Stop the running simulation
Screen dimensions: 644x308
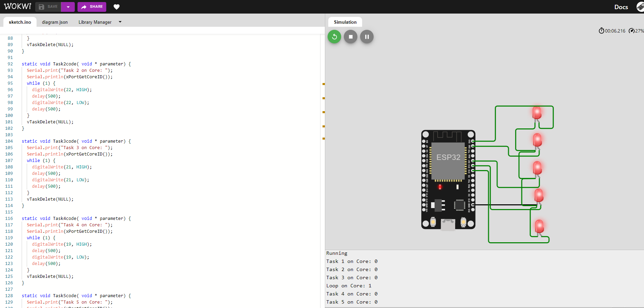click(x=351, y=37)
